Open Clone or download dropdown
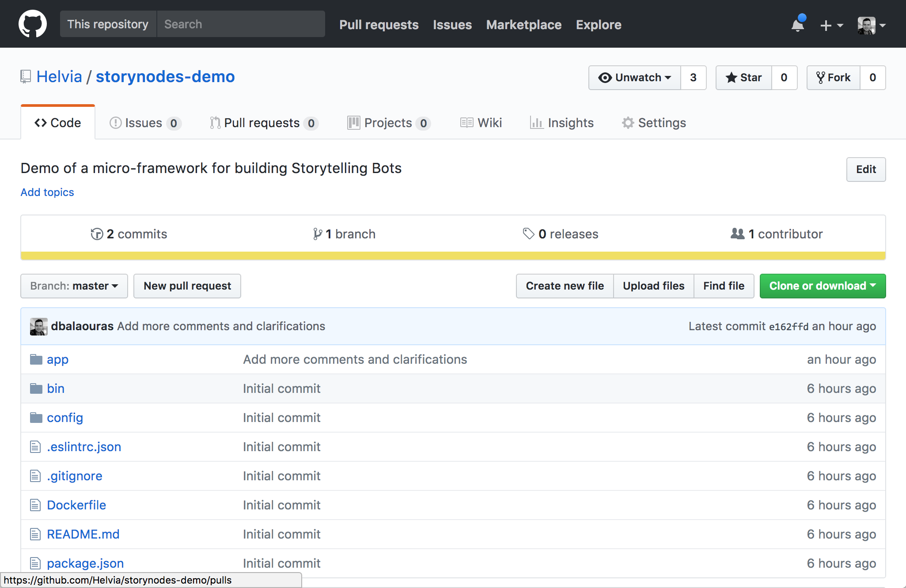This screenshot has height=588, width=906. 823,286
